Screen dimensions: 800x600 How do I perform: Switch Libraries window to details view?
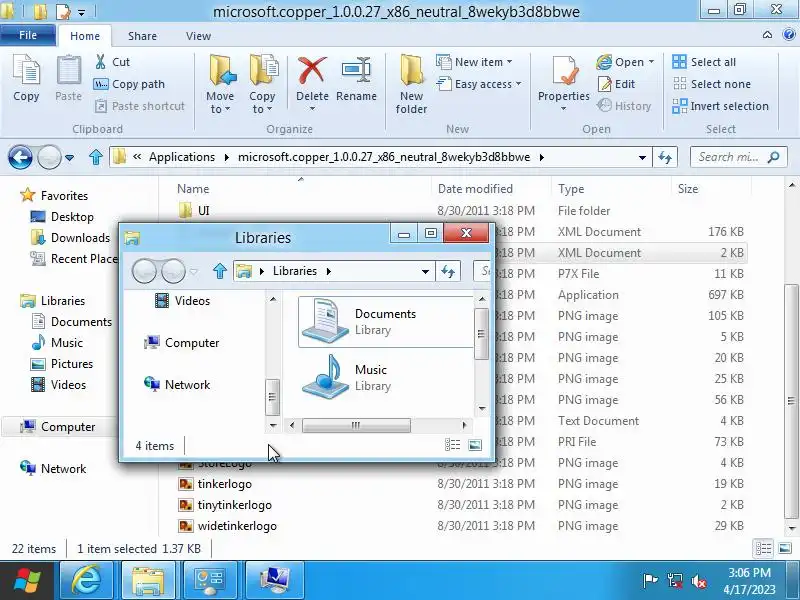click(453, 445)
